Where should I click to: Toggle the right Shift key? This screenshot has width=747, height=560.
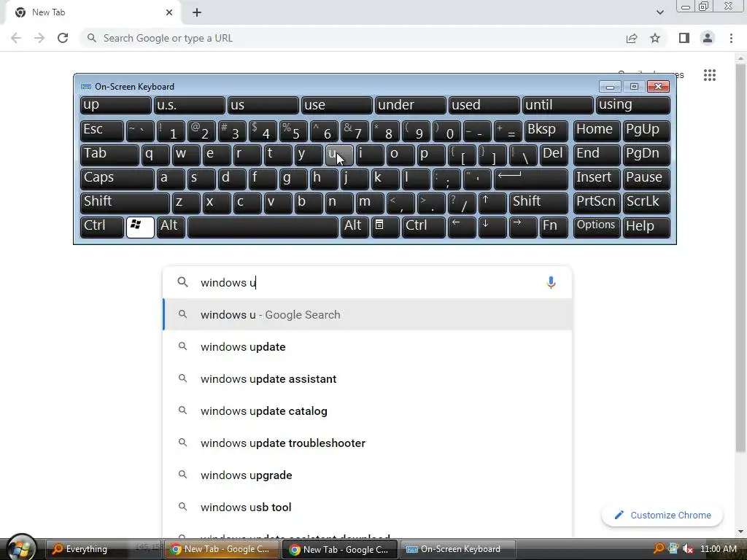(538, 203)
